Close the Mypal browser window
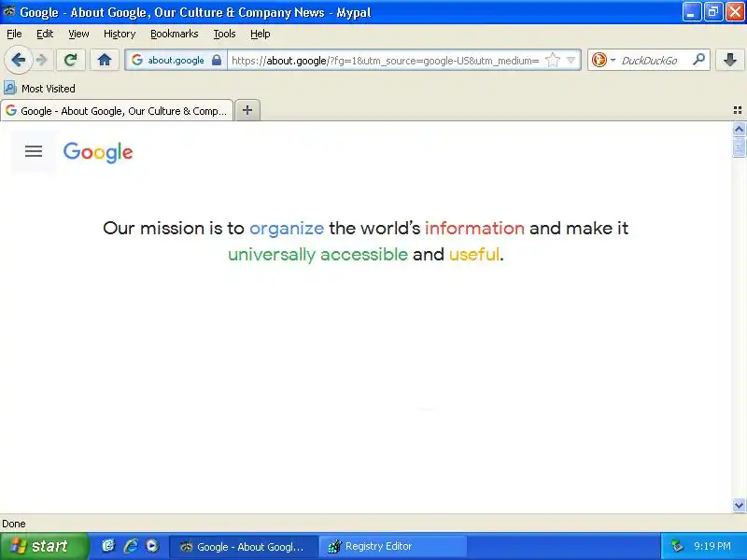The width and height of the screenshot is (747, 560). coord(735,12)
